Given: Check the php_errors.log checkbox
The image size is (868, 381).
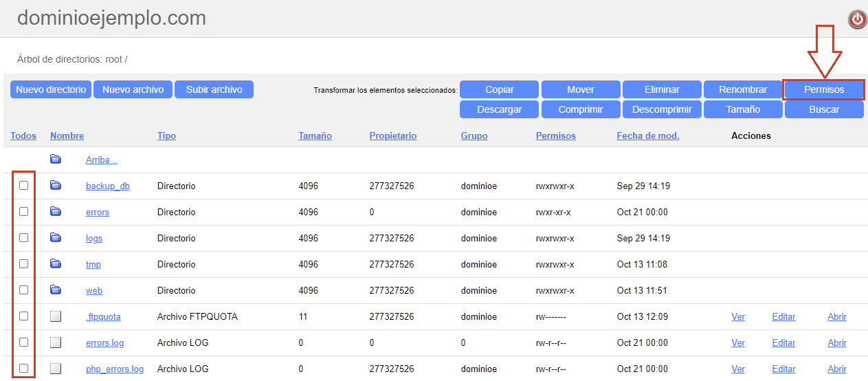Looking at the screenshot, I should [24, 369].
